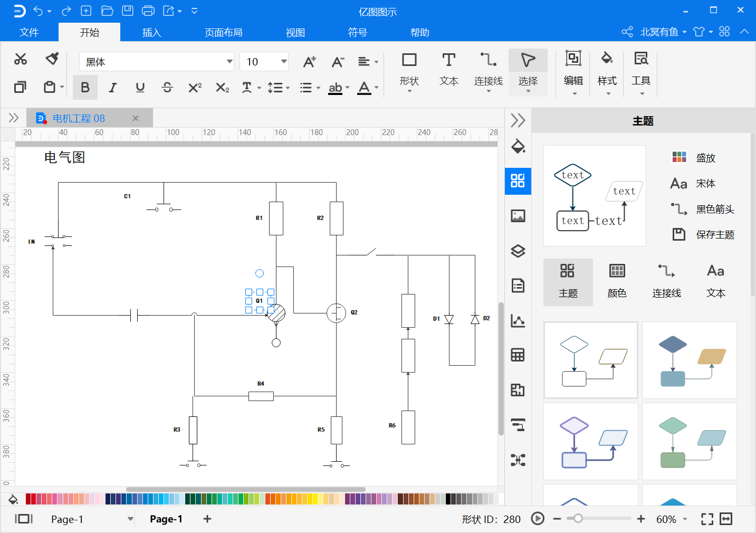Open the 60% zoom level dropdown

(685, 519)
